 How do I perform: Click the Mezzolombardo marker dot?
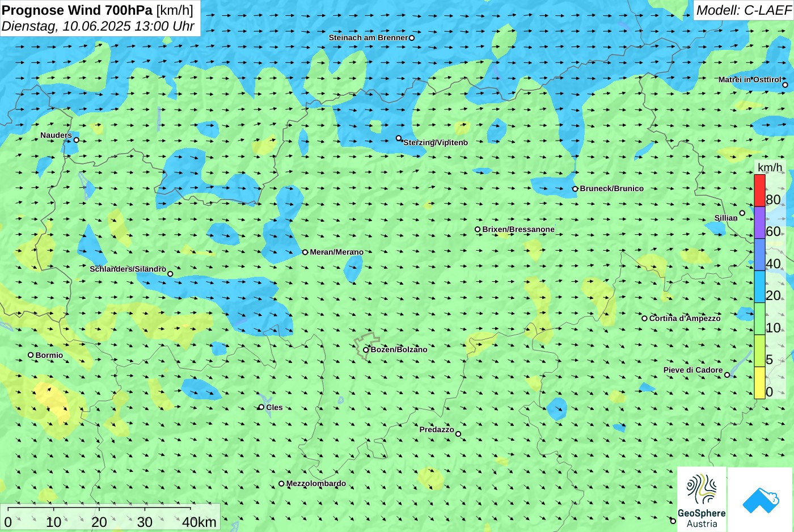pyautogui.click(x=281, y=484)
